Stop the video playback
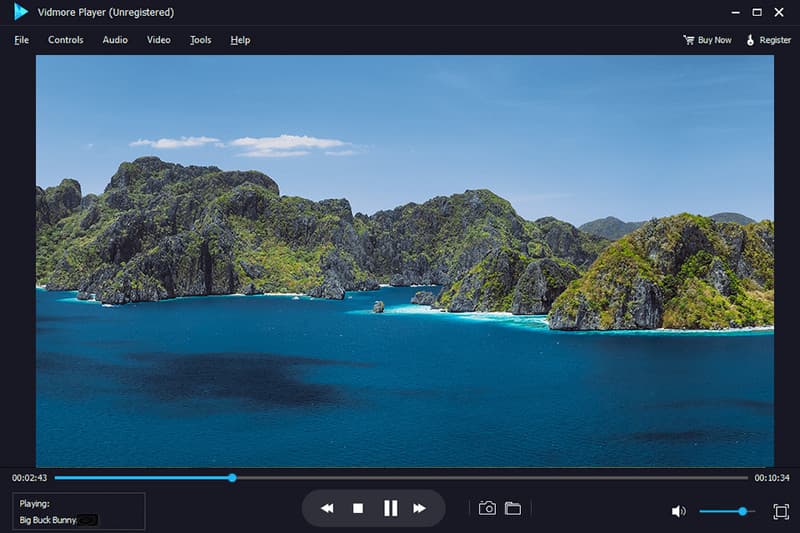Viewport: 800px width, 533px height. click(358, 509)
